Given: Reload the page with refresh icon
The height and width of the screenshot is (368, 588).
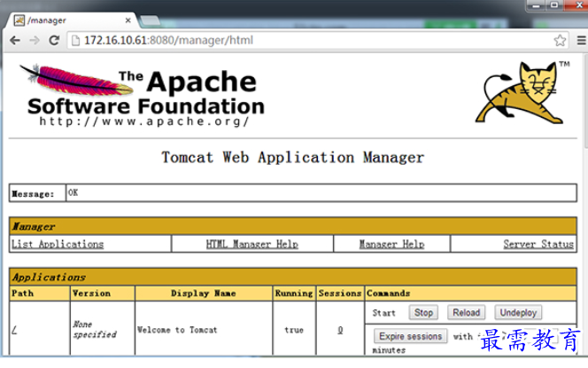Looking at the screenshot, I should pyautogui.click(x=54, y=40).
